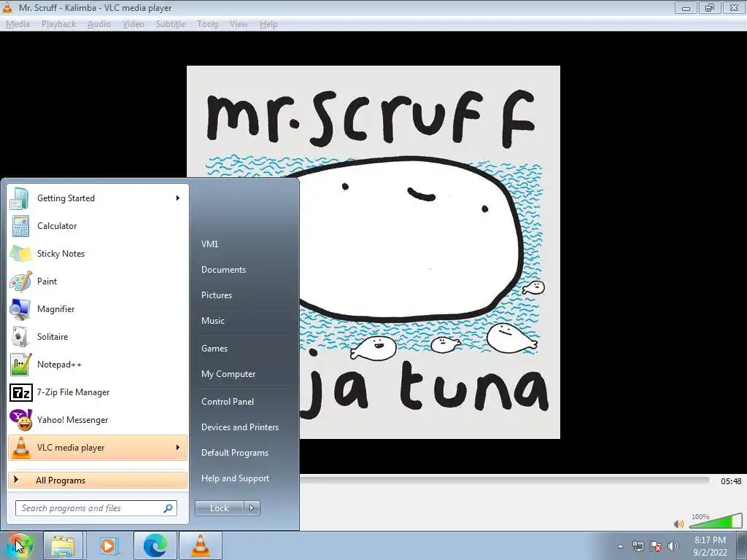Open Pictures library link
Image resolution: width=747 pixels, height=560 pixels.
click(x=217, y=295)
